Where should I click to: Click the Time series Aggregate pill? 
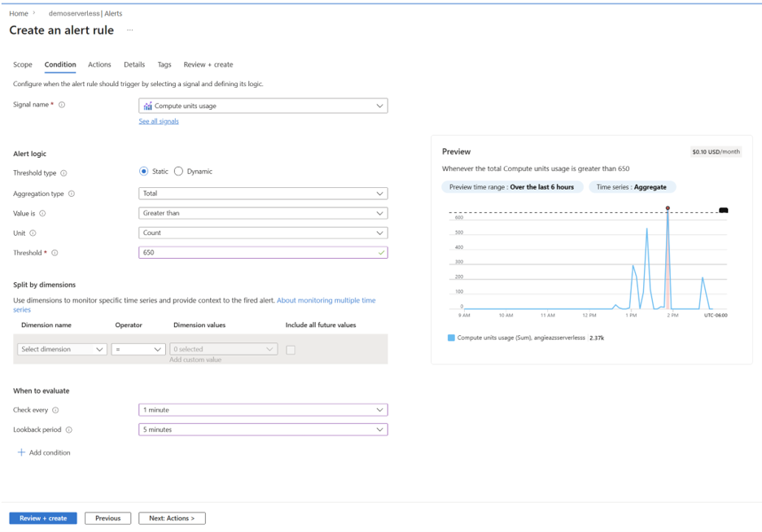[x=632, y=187]
